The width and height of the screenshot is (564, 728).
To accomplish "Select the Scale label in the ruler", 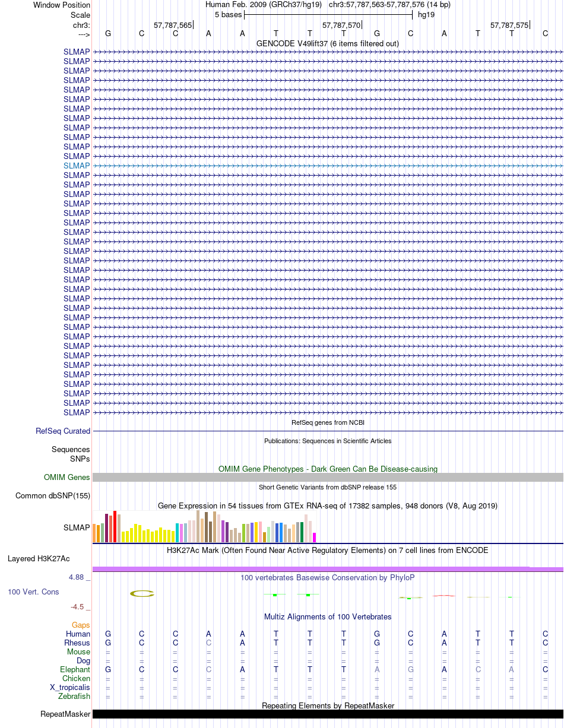I will [80, 14].
